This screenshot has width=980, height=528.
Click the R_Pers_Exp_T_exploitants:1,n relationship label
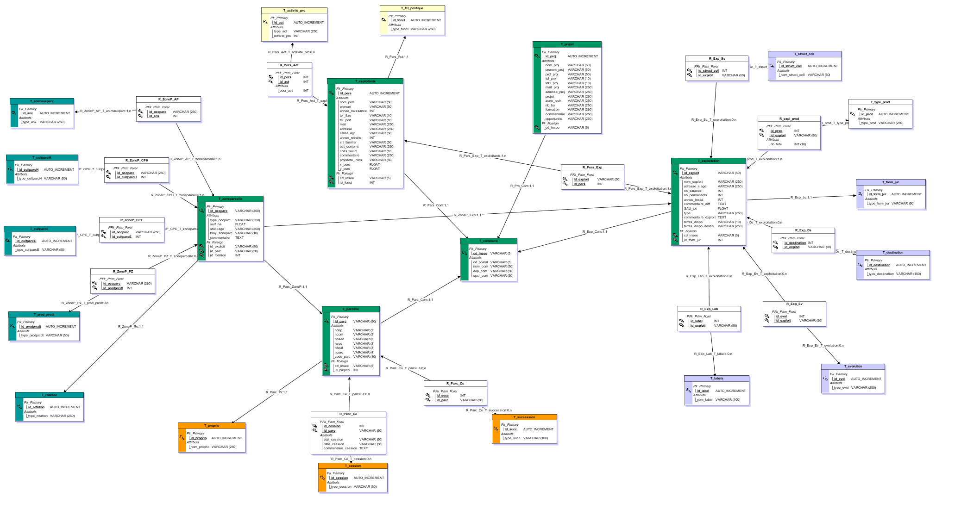[482, 156]
